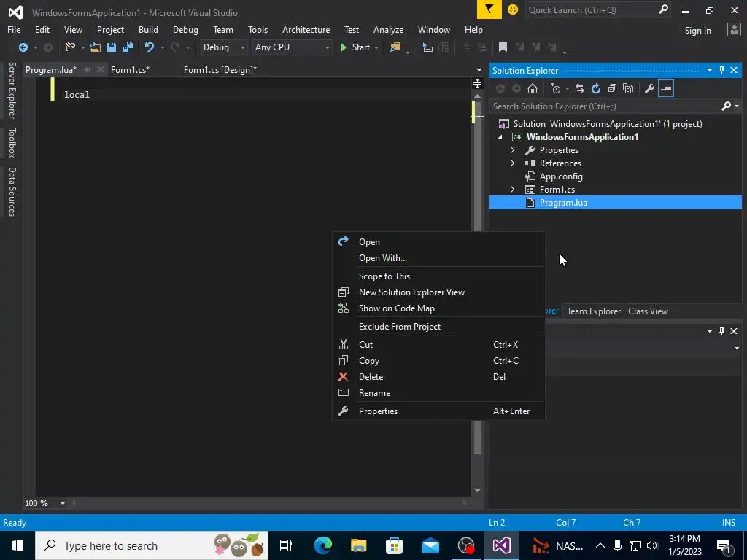Click the Quick Launch magnifier icon
This screenshot has width=747, height=560.
pos(663,9)
